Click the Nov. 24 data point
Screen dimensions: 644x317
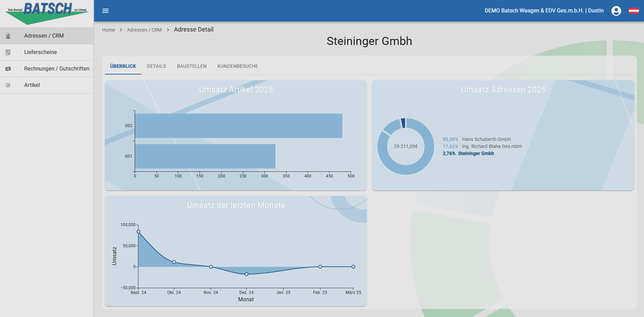click(211, 267)
